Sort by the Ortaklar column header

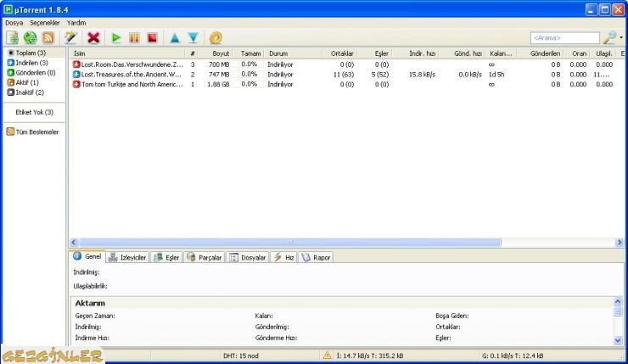(x=340, y=53)
